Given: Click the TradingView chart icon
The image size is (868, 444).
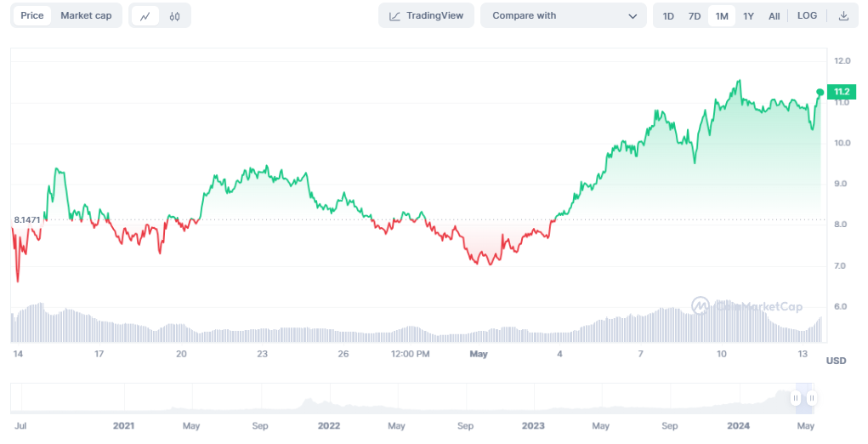Looking at the screenshot, I should tap(395, 16).
